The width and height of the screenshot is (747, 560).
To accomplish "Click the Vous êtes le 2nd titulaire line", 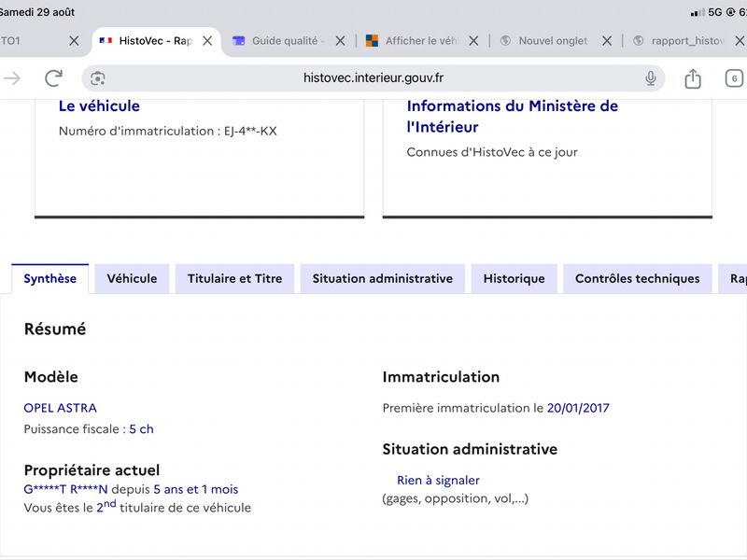I will (137, 507).
